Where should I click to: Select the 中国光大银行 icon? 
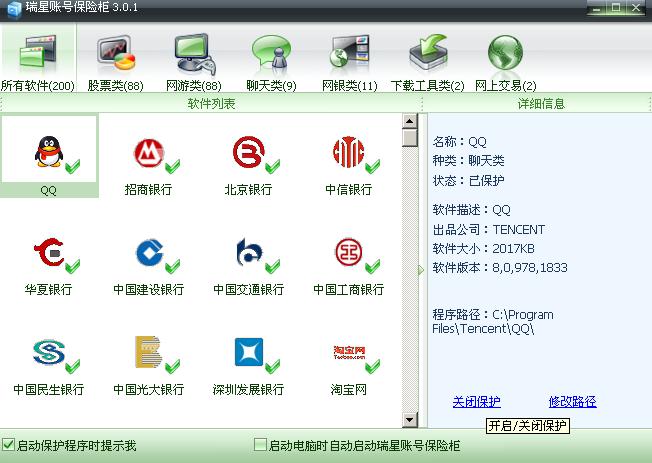(148, 352)
